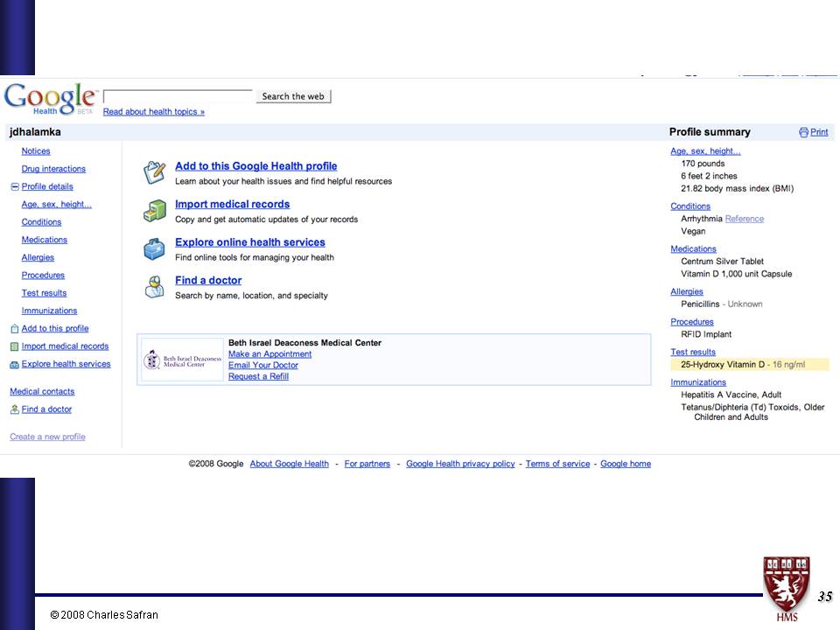This screenshot has width=840, height=630.
Task: Select Conditions in the left sidebar
Action: (41, 221)
